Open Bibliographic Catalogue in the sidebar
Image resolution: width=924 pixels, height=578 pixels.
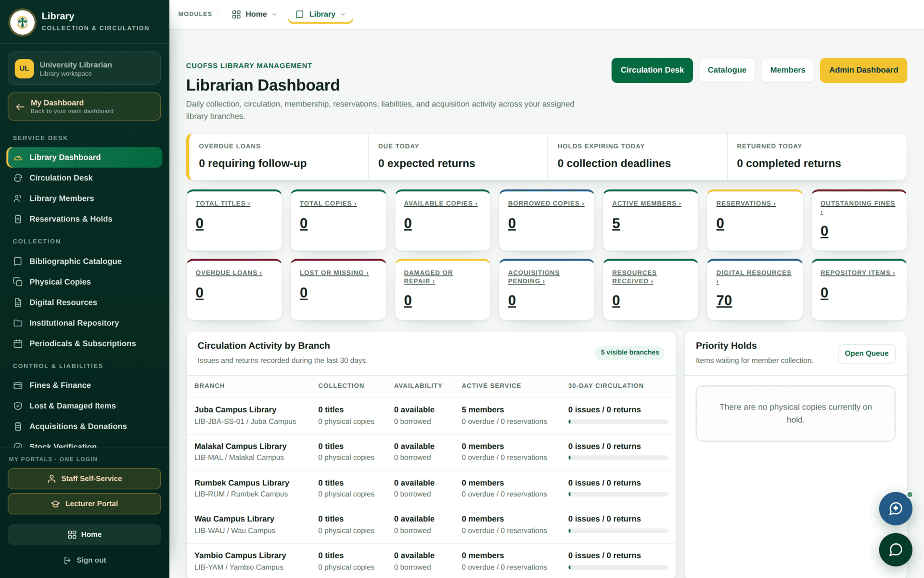coord(85,261)
